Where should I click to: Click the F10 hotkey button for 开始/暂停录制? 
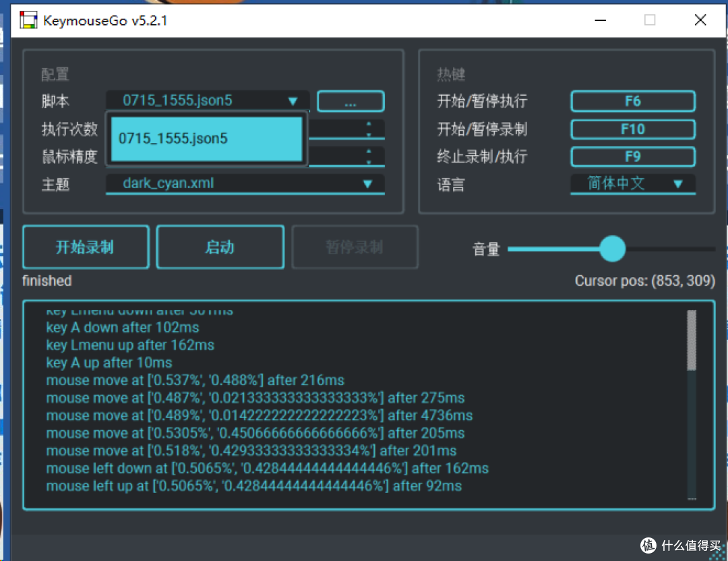point(632,129)
